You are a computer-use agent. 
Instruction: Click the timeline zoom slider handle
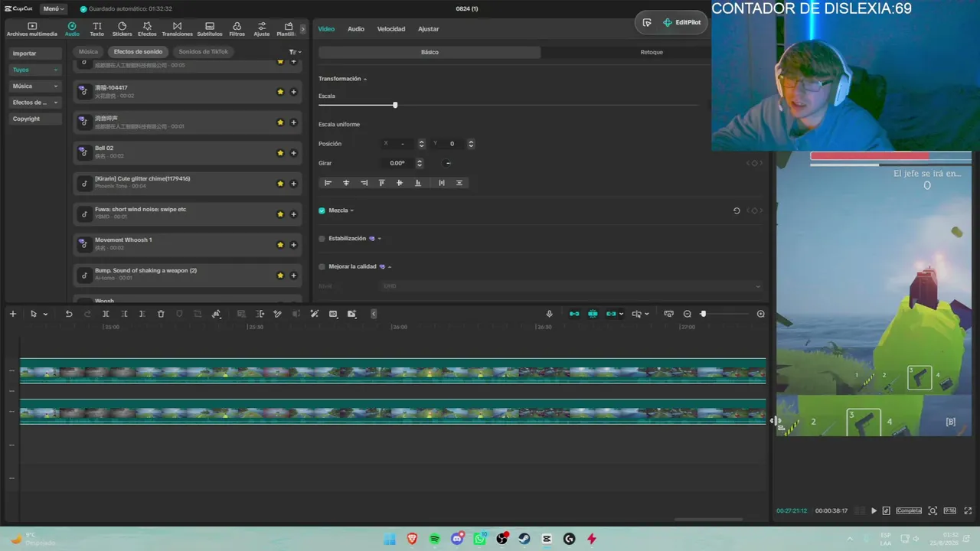[x=703, y=314]
